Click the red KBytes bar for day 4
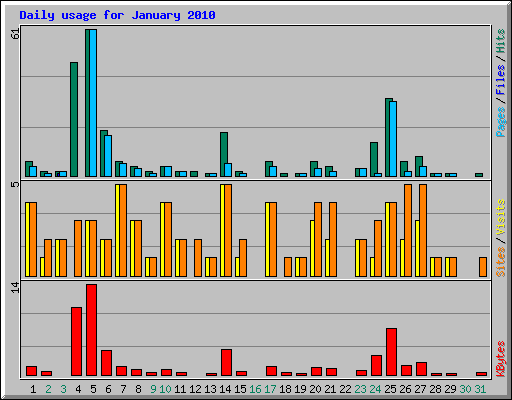The image size is (512, 400). click(x=76, y=342)
